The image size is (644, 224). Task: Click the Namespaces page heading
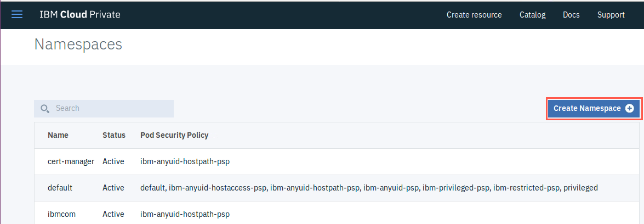point(78,44)
